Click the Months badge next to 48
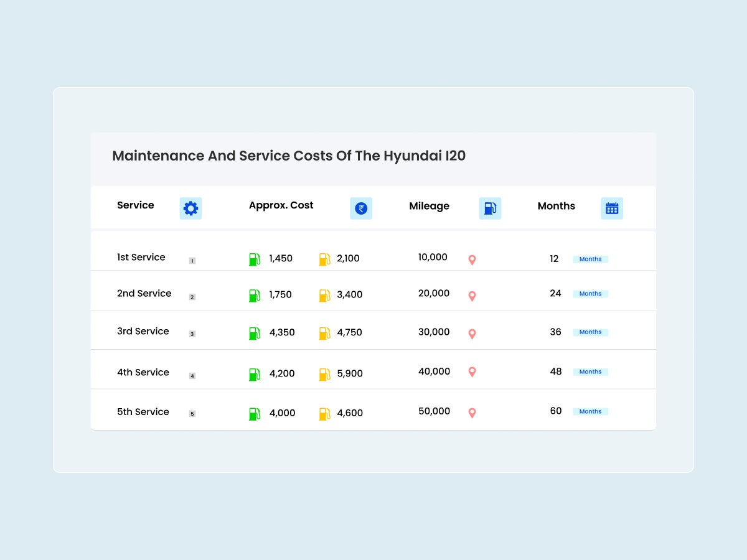747x560 pixels. coord(590,371)
